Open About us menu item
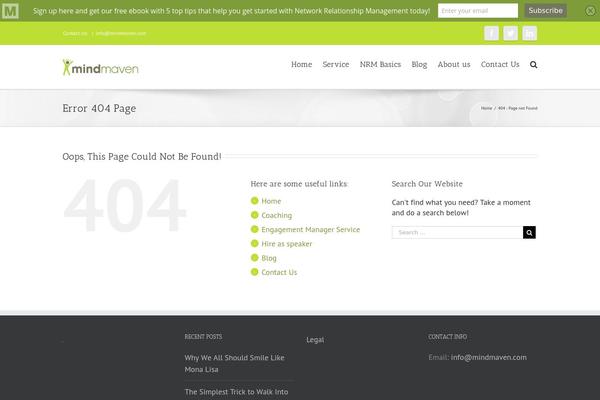Screen dimensions: 600x400 (x=454, y=64)
